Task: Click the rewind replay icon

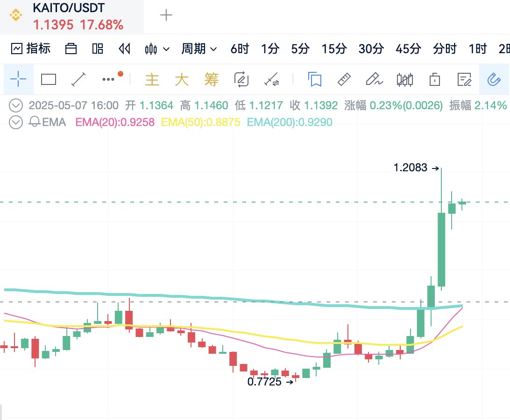Action: [x=124, y=49]
